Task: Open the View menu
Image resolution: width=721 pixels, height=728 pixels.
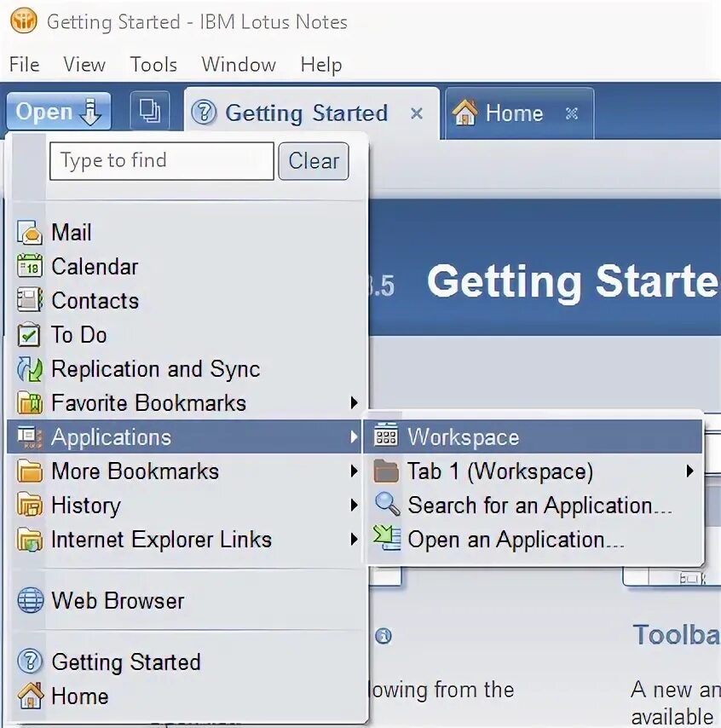Action: click(x=84, y=65)
